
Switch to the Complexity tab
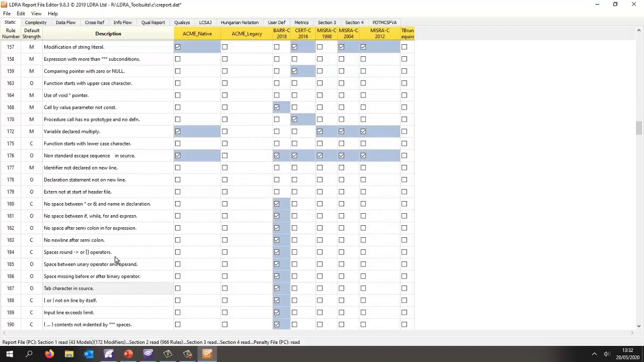pos(36,23)
